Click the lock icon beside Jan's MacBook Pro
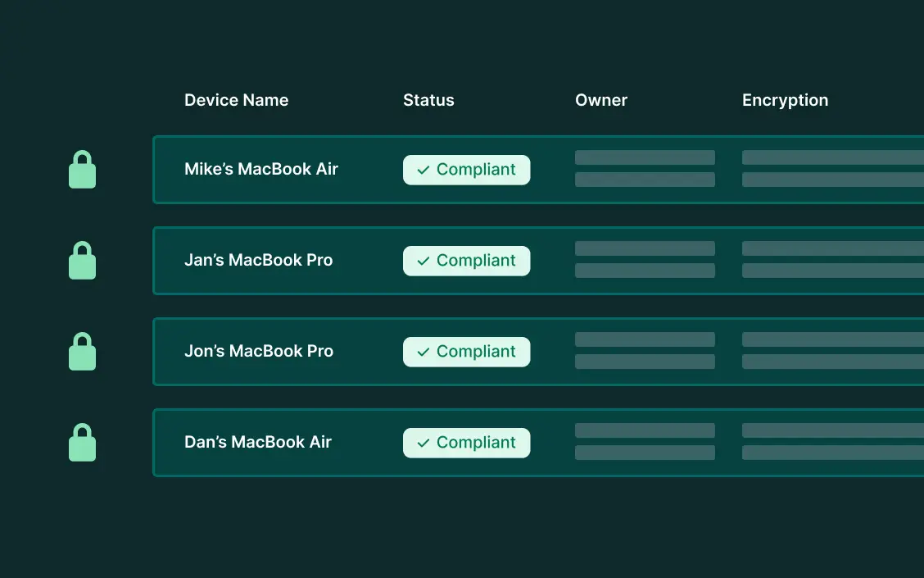 coord(83,260)
